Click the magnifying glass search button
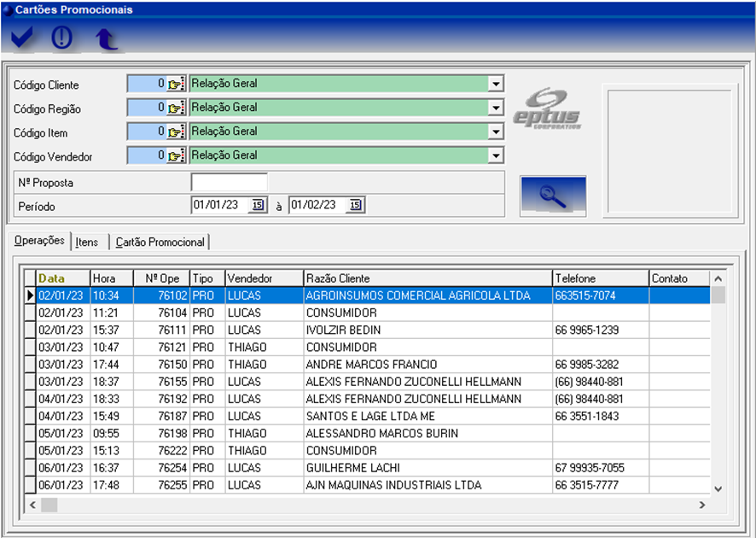The image size is (756, 538). click(x=552, y=196)
